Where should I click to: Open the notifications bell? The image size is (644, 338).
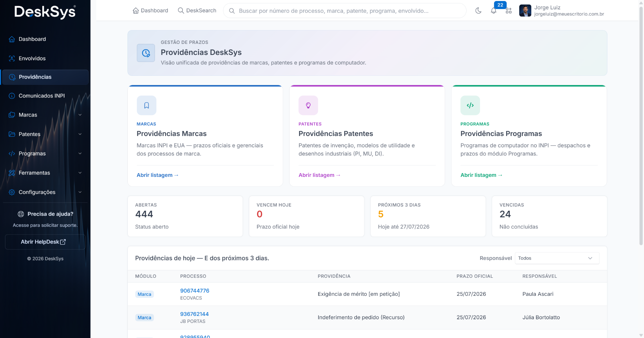[x=493, y=11]
